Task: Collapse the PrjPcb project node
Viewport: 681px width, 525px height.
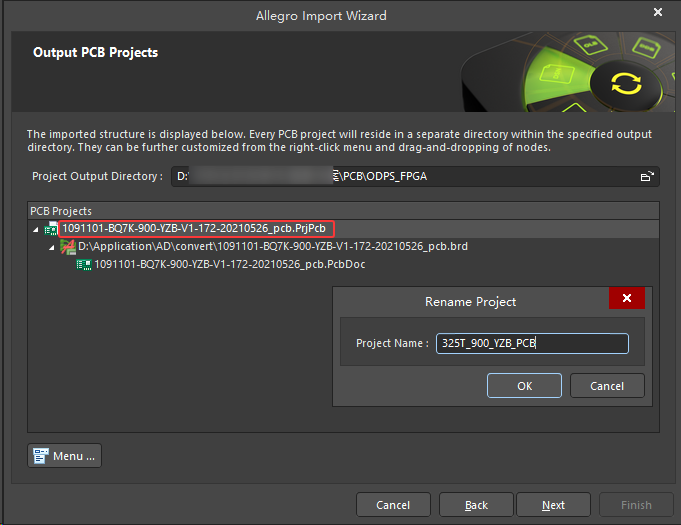Action: tap(36, 229)
